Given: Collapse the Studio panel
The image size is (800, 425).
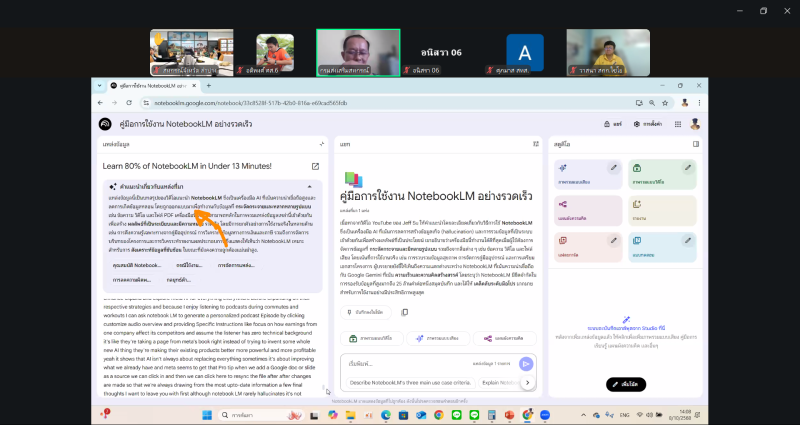Looking at the screenshot, I should click(x=696, y=144).
